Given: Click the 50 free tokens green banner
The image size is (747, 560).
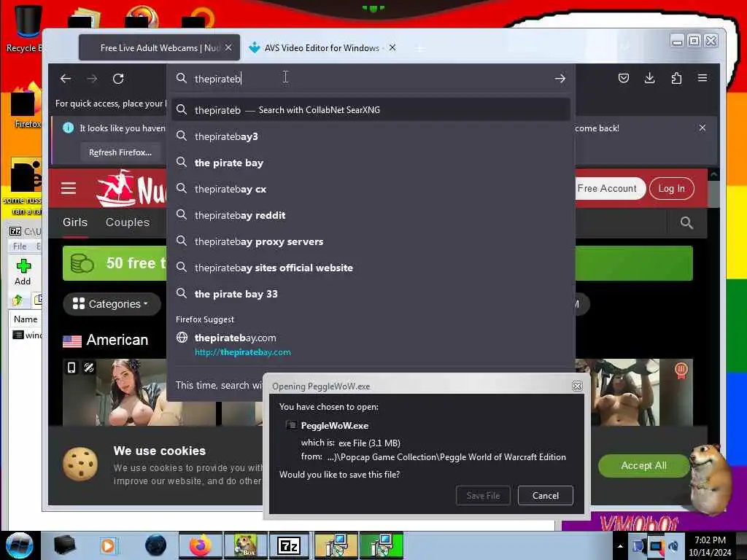Looking at the screenshot, I should [x=115, y=262].
